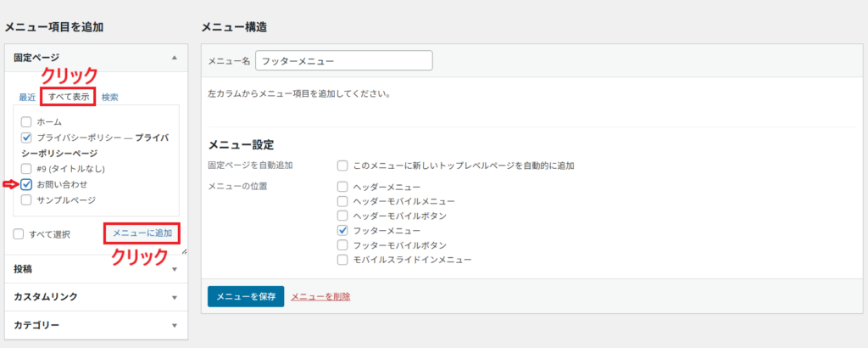The width and height of the screenshot is (868, 348).
Task: Check the #9 (タイトルなし) checkbox
Action: coord(27,169)
